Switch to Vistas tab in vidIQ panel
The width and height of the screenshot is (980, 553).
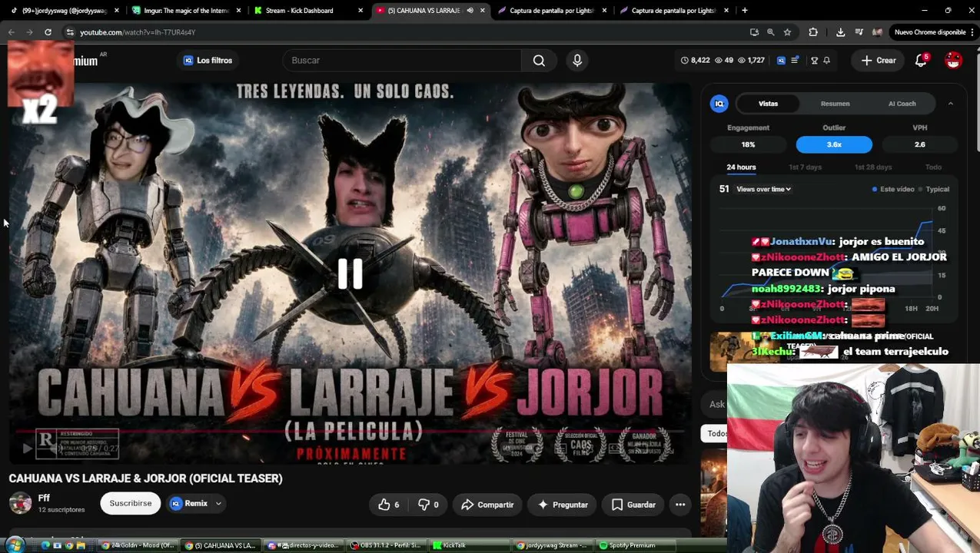click(768, 104)
